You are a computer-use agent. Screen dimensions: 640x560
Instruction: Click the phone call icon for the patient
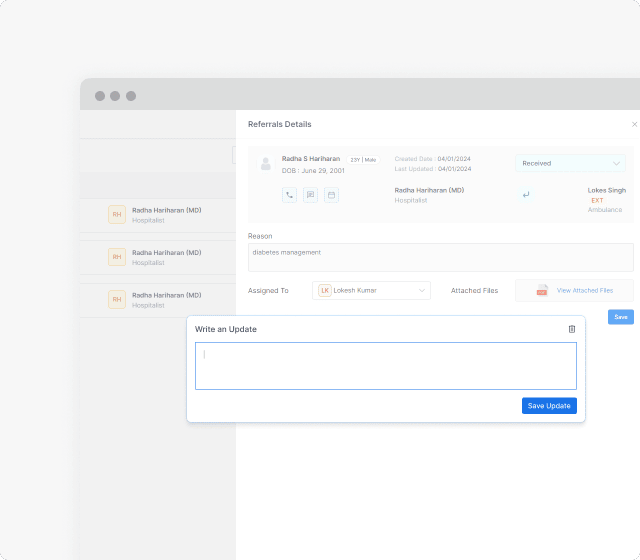click(289, 195)
